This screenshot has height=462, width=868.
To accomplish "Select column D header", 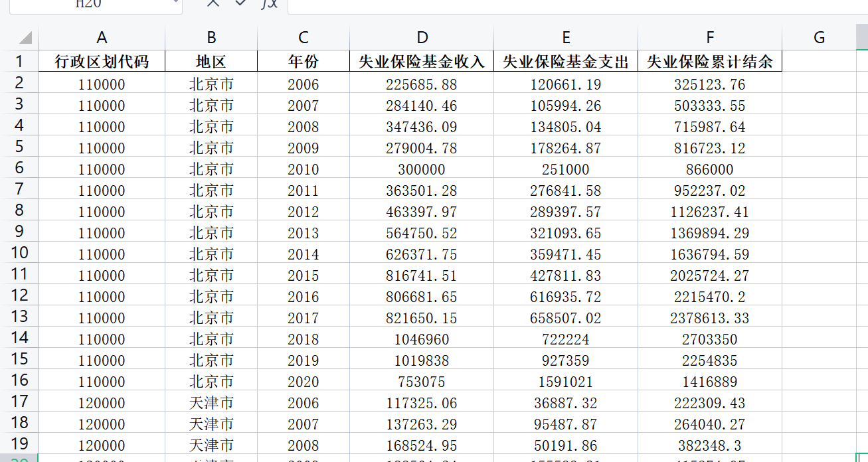I will (422, 38).
